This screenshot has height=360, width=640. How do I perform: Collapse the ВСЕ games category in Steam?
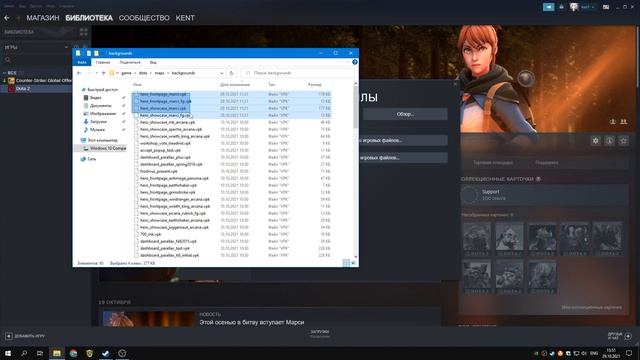(x=4, y=73)
